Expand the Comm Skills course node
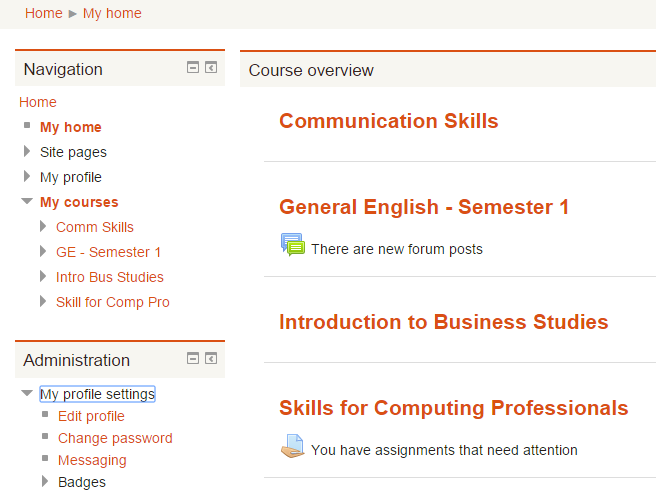This screenshot has width=656, height=491. [x=43, y=227]
